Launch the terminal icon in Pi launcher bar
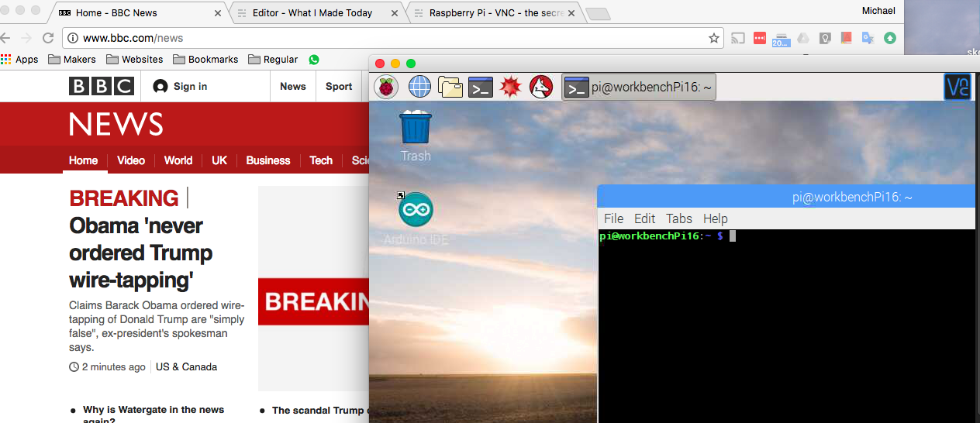980x423 pixels. point(481,87)
